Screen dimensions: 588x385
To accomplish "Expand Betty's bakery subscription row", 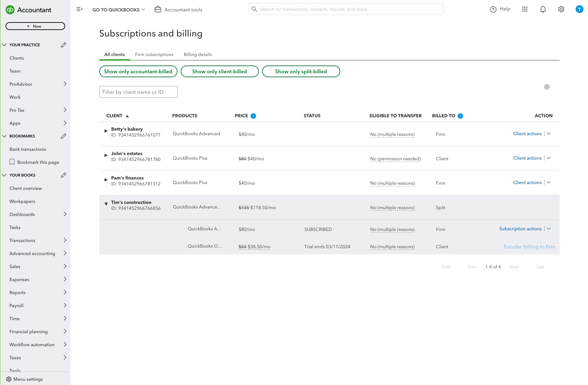I will 106,131.
